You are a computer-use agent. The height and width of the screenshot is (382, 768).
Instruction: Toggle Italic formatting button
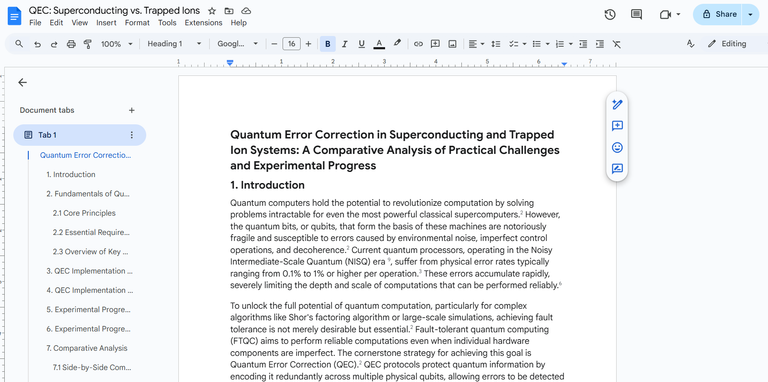pyautogui.click(x=344, y=44)
